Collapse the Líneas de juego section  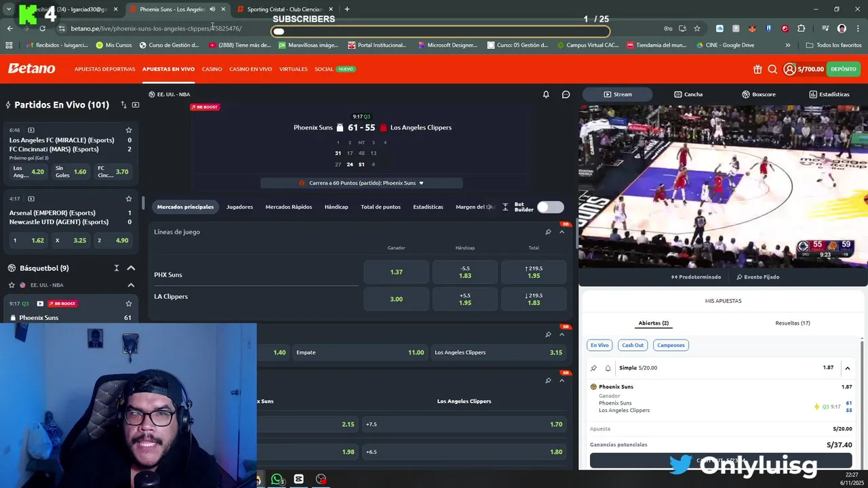click(561, 232)
